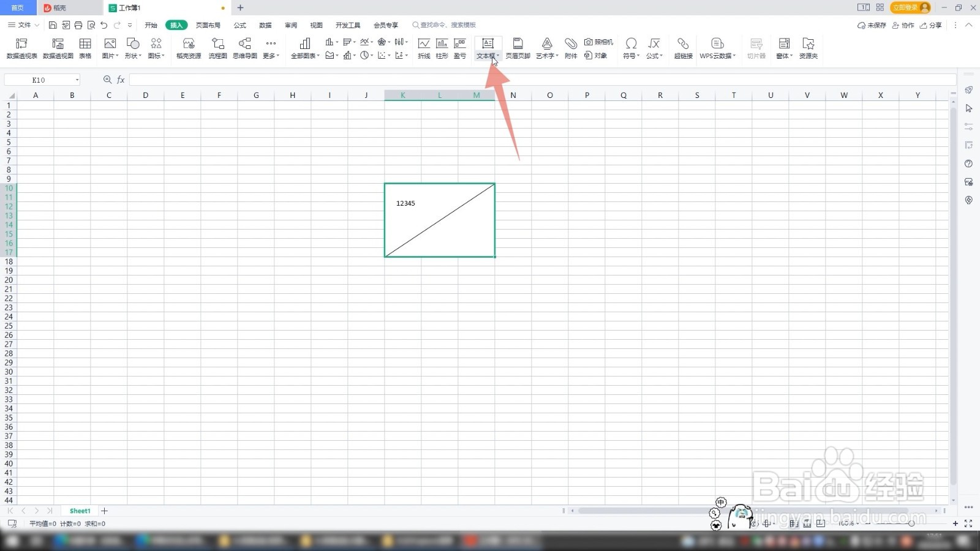The height and width of the screenshot is (551, 980).
Task: Insert a 思维导图 mind map
Action: (245, 48)
